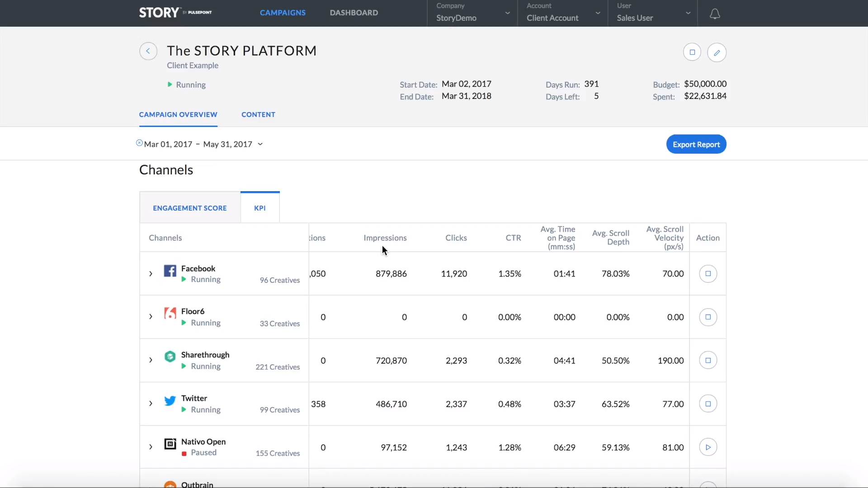Edit campaign with the pencil icon

(x=717, y=52)
